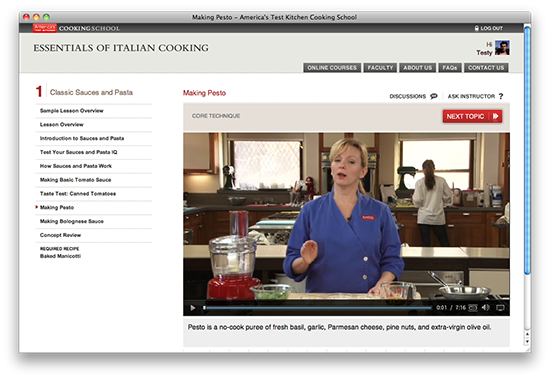Image resolution: width=550 pixels, height=379 pixels.
Task: Open ONLINE COURSES menu
Action: pyautogui.click(x=332, y=68)
